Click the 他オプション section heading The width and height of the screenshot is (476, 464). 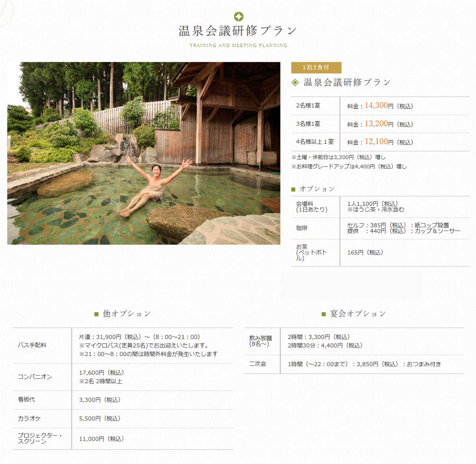(127, 314)
